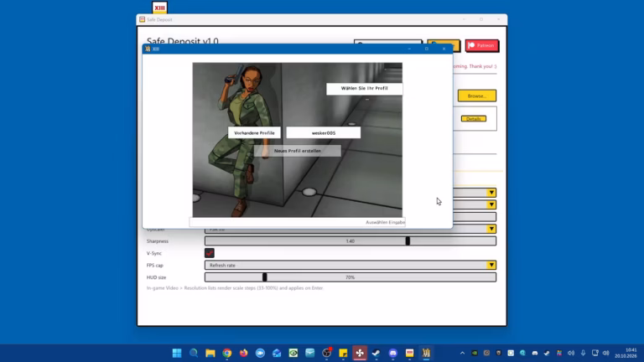Click the Wählen Sie Ihr Profil heading

click(x=364, y=88)
